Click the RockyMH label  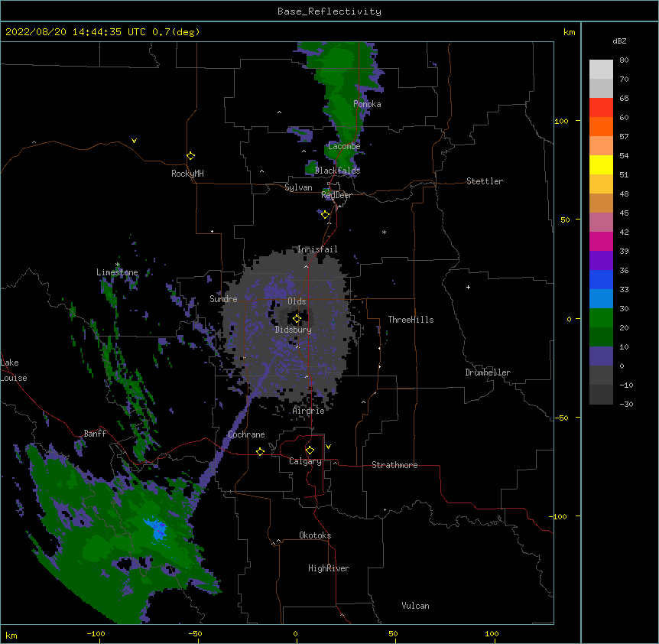tap(187, 174)
